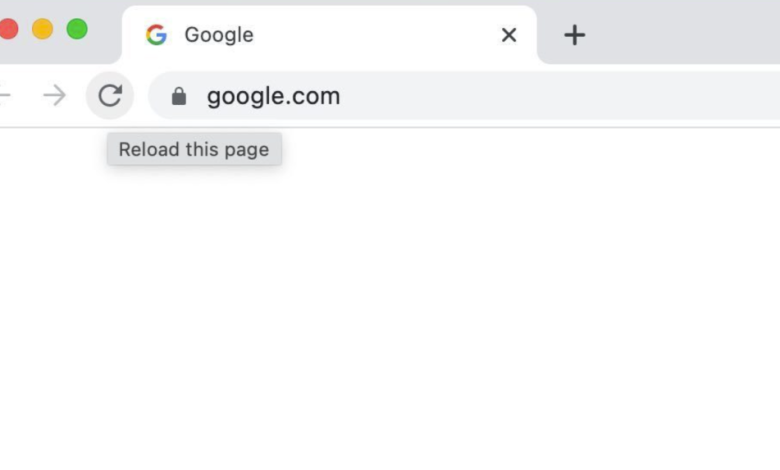Screen dimensions: 780x470
Task: Click the back navigation arrow
Action: click(x=4, y=96)
